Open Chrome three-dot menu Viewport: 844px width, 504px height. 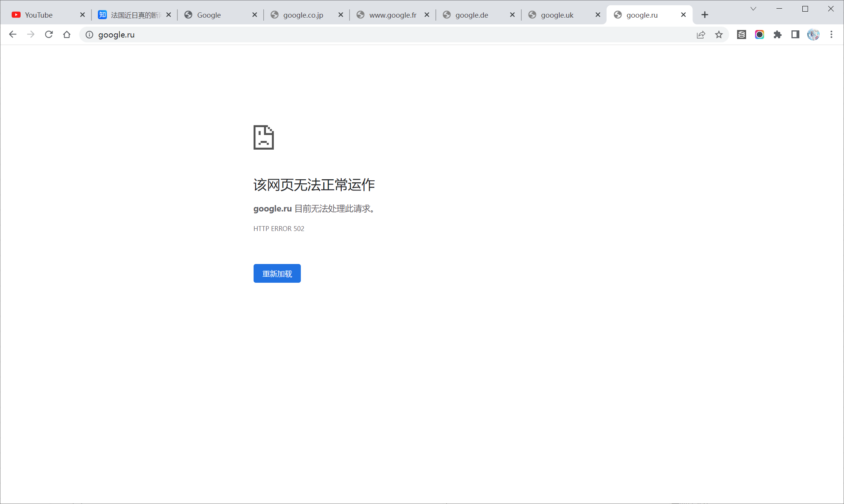[832, 34]
